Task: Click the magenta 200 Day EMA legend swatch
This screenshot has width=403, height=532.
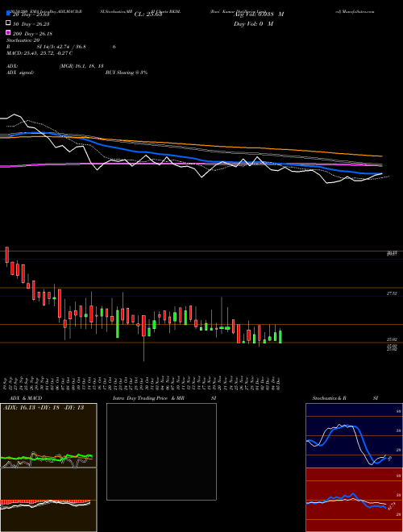Action: pos(8,33)
